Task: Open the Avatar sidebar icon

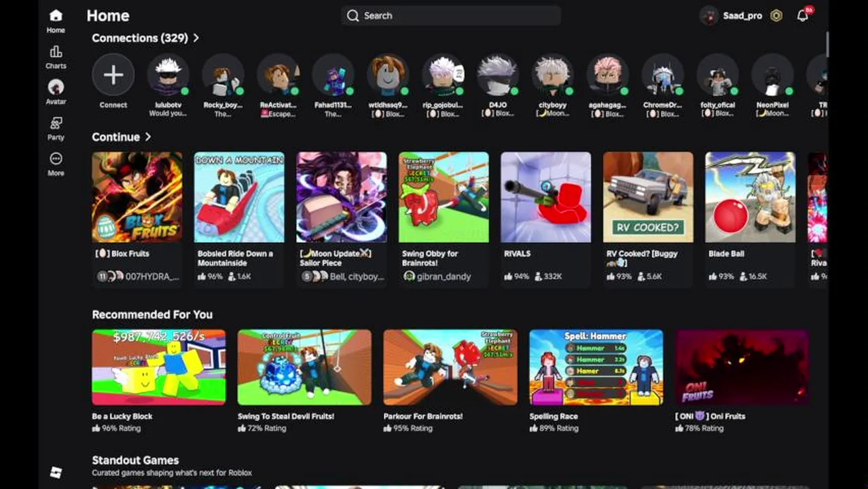Action: (x=56, y=87)
